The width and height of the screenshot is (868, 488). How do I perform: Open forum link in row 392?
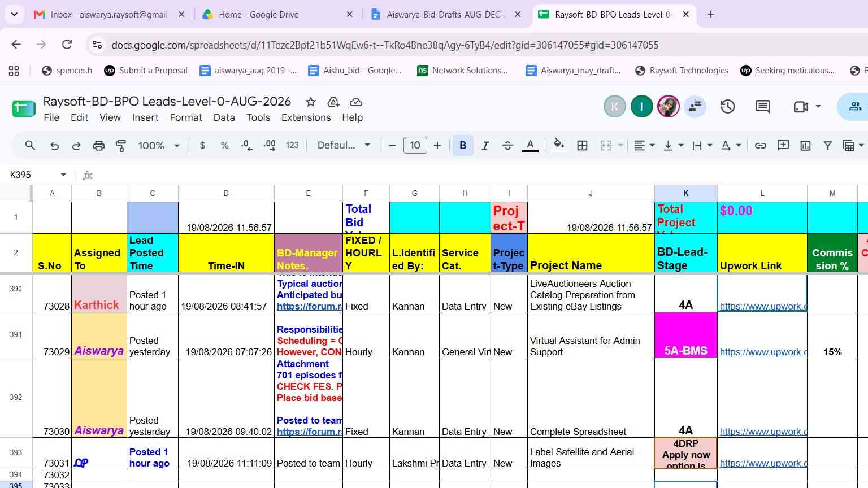[309, 432]
